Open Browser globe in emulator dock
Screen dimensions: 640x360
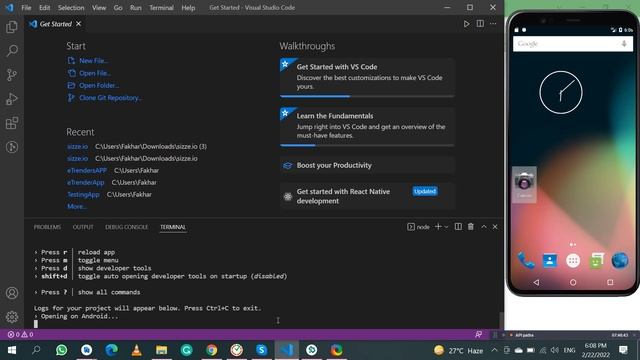click(620, 260)
